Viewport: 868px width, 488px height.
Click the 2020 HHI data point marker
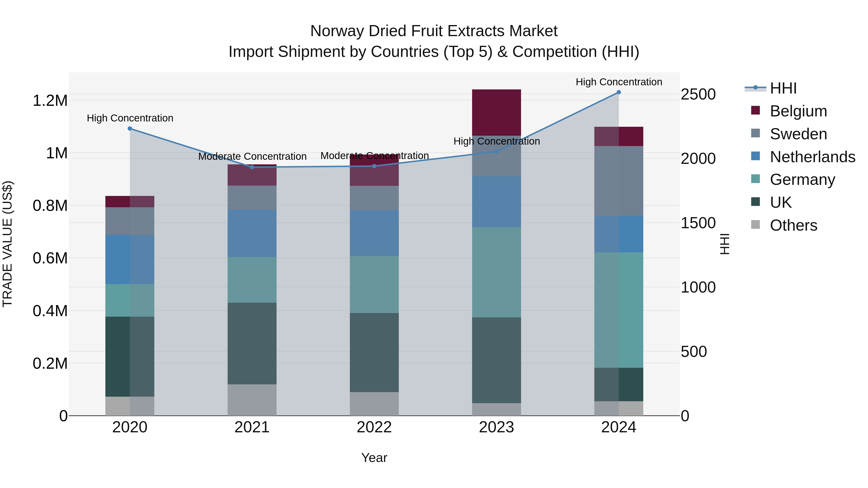click(130, 129)
